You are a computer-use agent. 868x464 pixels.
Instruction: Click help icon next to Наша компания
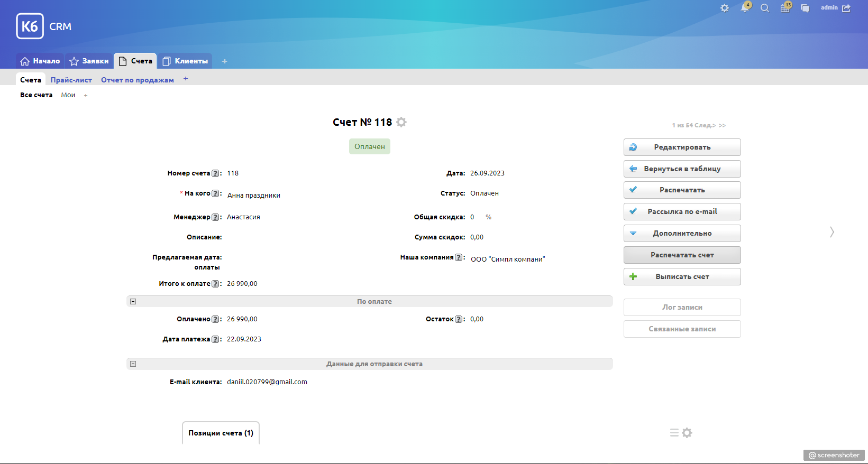click(459, 257)
